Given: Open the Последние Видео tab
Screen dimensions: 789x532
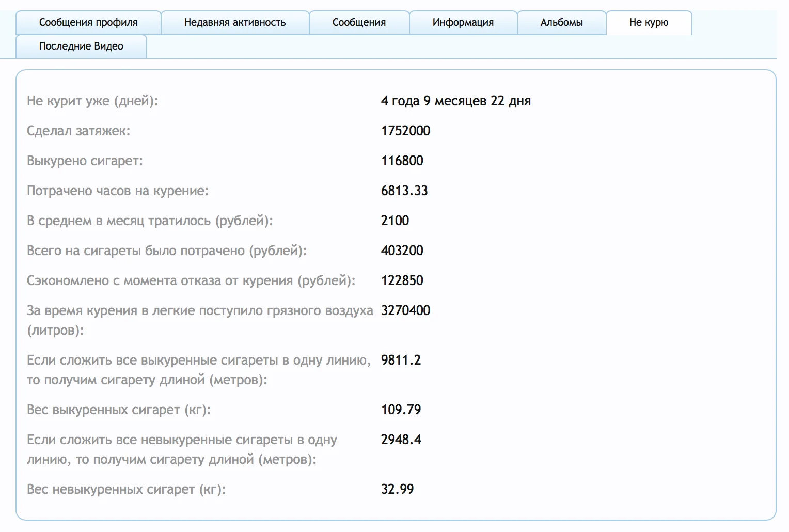Looking at the screenshot, I should 81,46.
